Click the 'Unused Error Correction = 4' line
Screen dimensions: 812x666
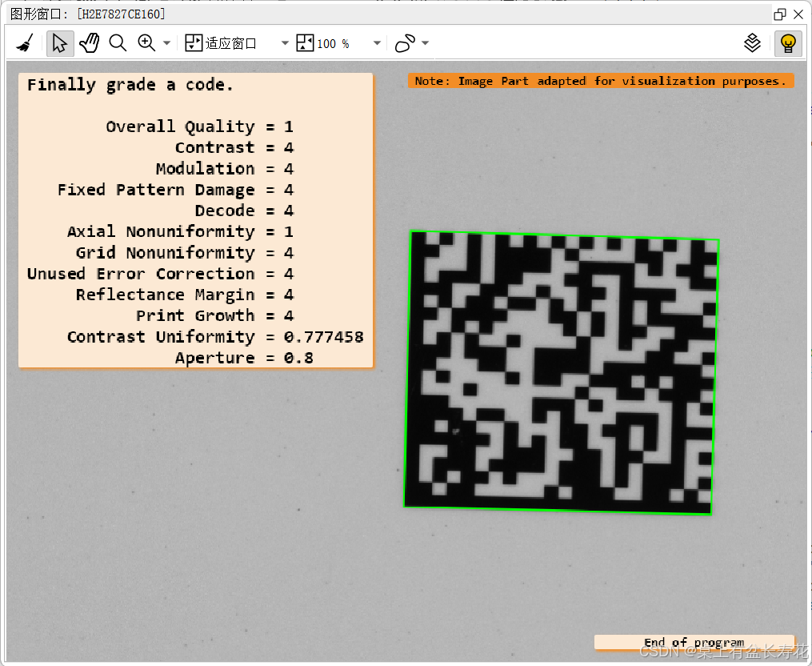pos(161,274)
